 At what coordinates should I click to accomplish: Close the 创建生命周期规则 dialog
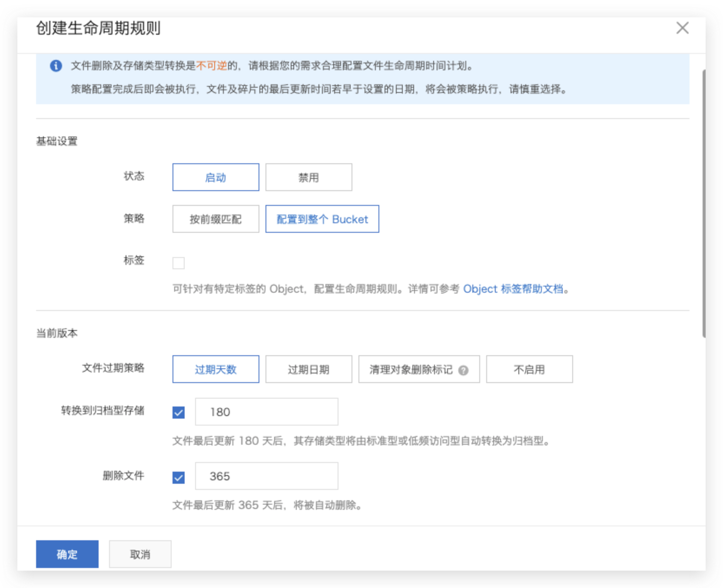[682, 28]
